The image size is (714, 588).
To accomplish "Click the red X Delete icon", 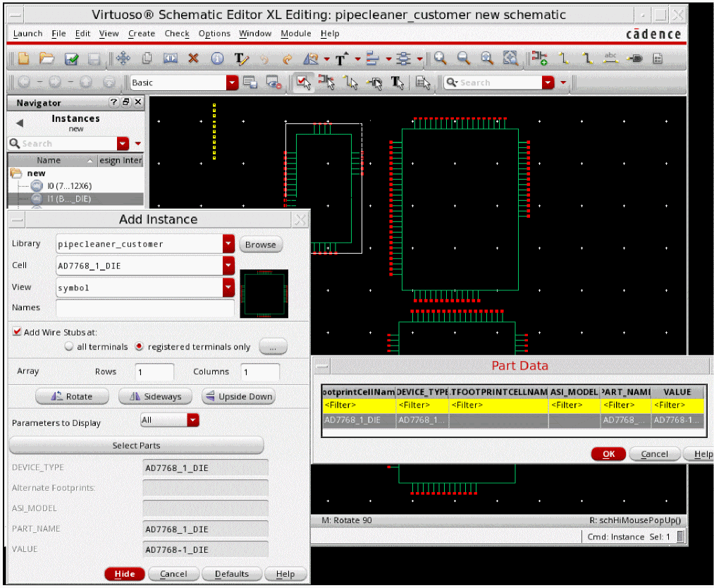I will 193,59.
